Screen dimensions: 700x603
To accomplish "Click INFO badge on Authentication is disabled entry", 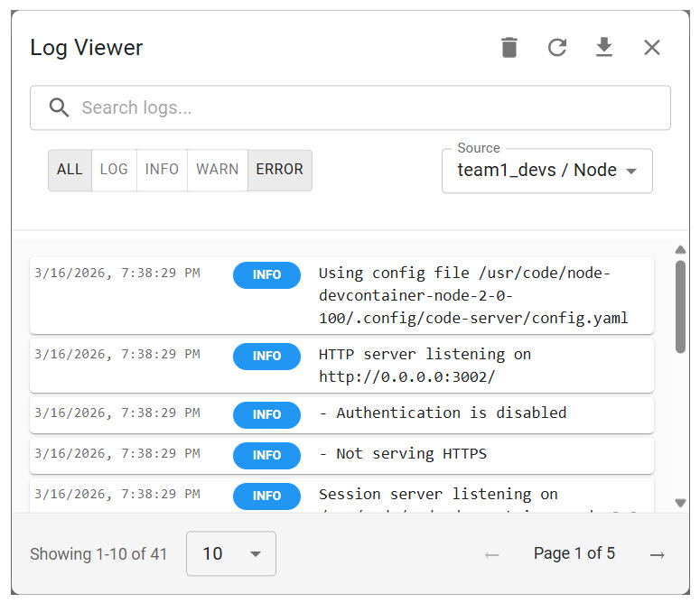I will click(x=266, y=414).
